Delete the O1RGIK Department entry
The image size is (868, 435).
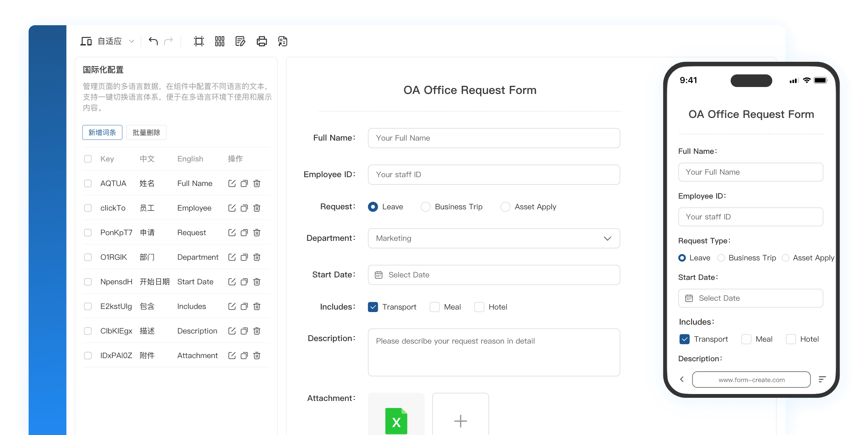click(x=257, y=257)
